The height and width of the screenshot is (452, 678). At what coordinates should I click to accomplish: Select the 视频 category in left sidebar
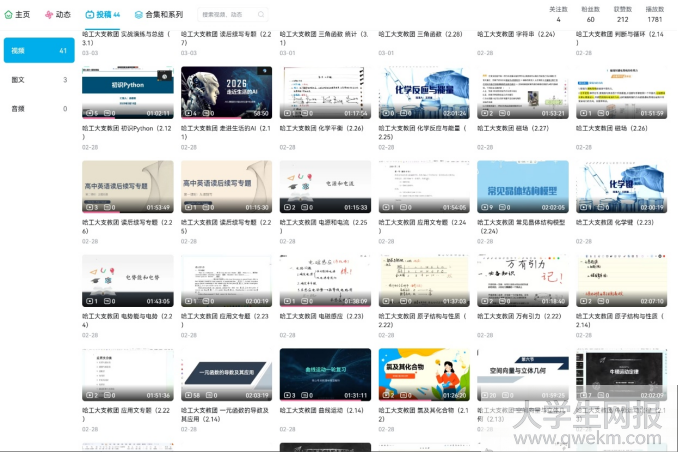click(37, 50)
